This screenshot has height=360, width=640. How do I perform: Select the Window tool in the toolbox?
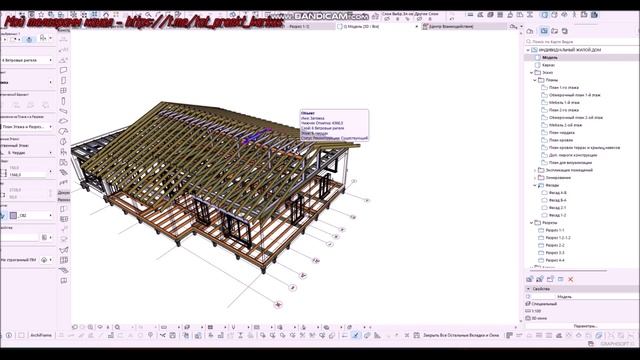[63, 91]
